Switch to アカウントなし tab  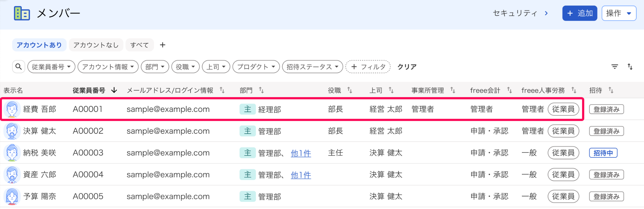(x=96, y=45)
